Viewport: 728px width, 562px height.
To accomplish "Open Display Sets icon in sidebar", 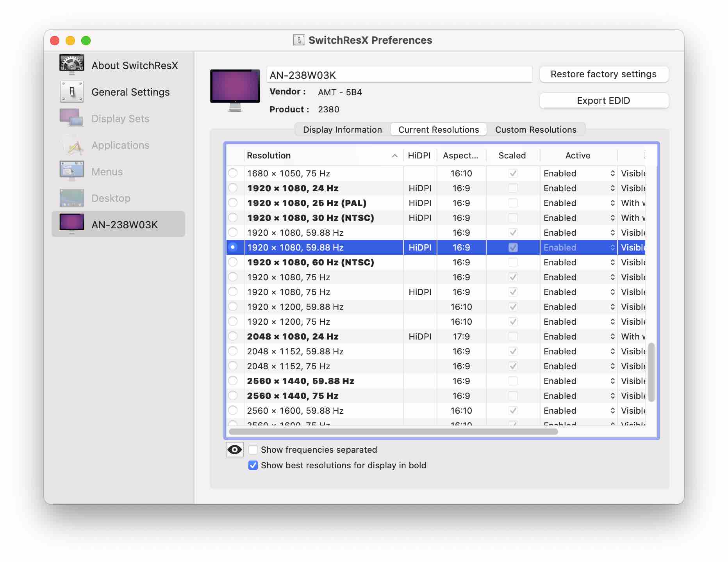I will tap(71, 118).
